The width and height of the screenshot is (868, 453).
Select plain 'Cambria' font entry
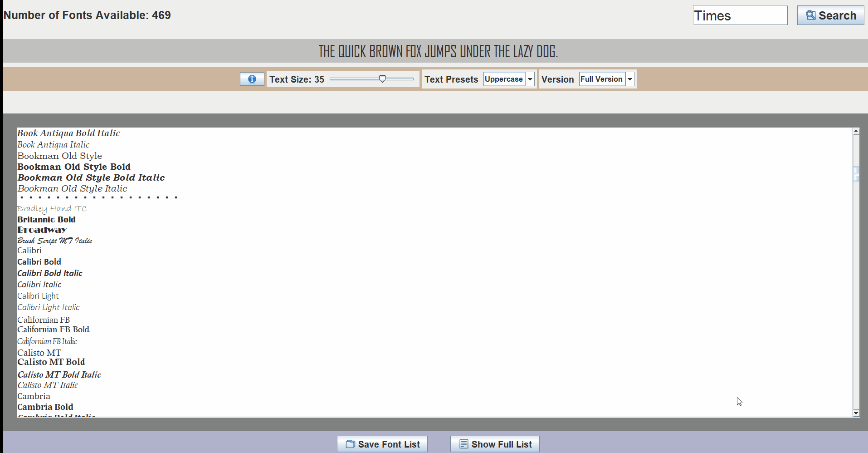point(34,396)
